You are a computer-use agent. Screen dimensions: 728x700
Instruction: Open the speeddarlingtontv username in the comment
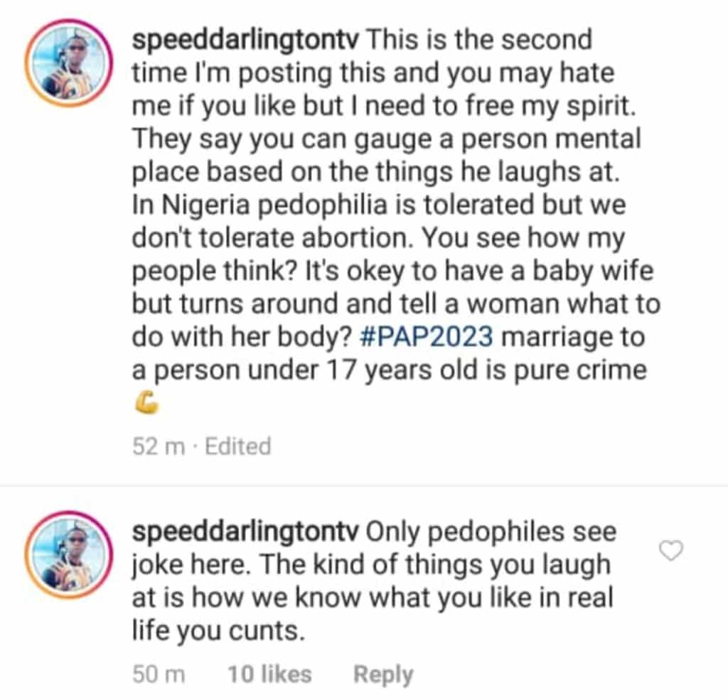click(245, 532)
